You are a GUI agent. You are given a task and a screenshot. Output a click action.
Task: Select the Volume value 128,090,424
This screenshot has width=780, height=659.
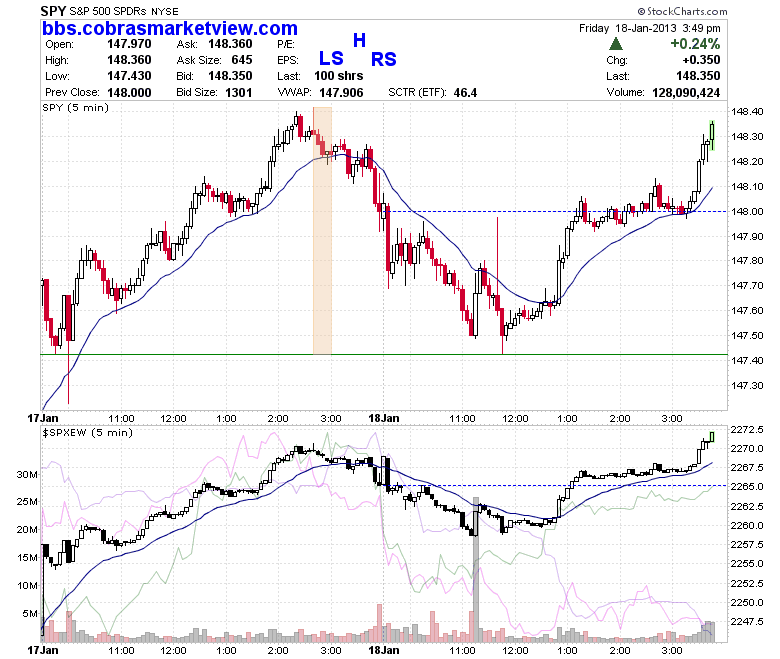[x=686, y=93]
